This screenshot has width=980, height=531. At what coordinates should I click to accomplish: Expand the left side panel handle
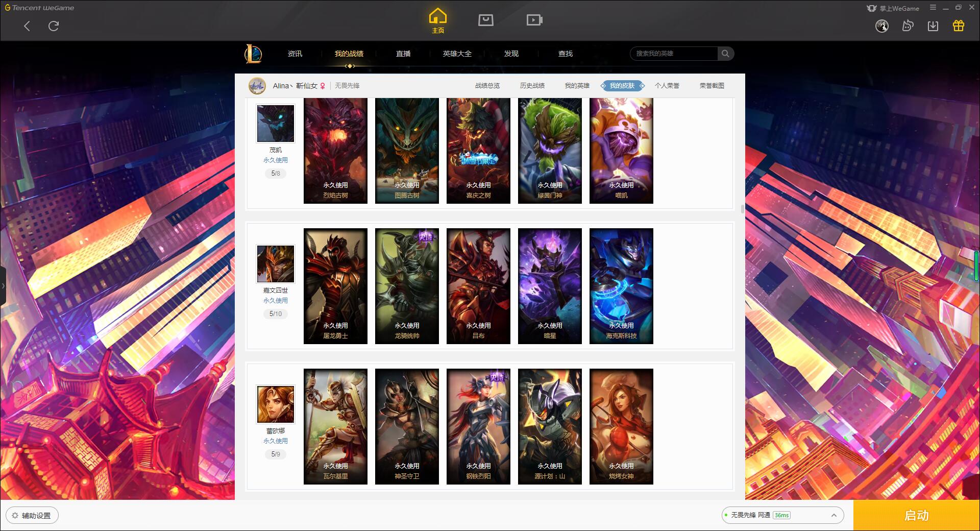click(x=3, y=286)
